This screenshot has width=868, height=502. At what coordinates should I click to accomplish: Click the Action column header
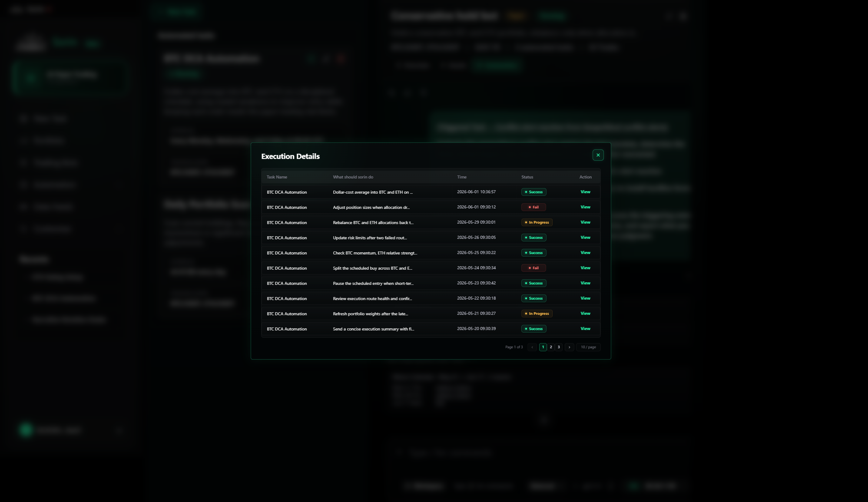pos(585,177)
